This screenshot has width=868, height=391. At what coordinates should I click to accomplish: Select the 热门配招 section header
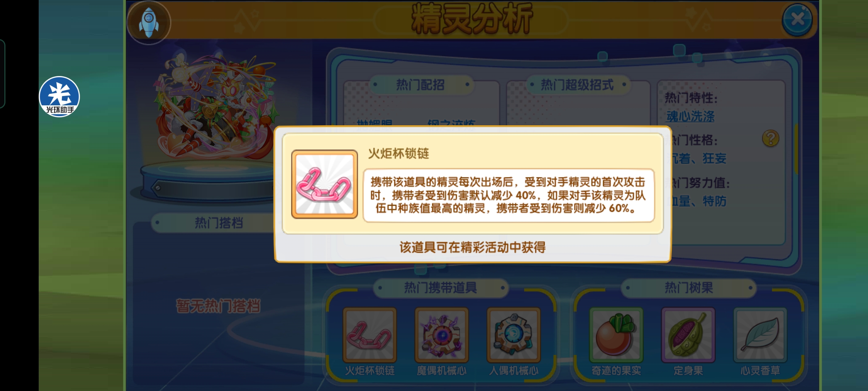coord(421,85)
